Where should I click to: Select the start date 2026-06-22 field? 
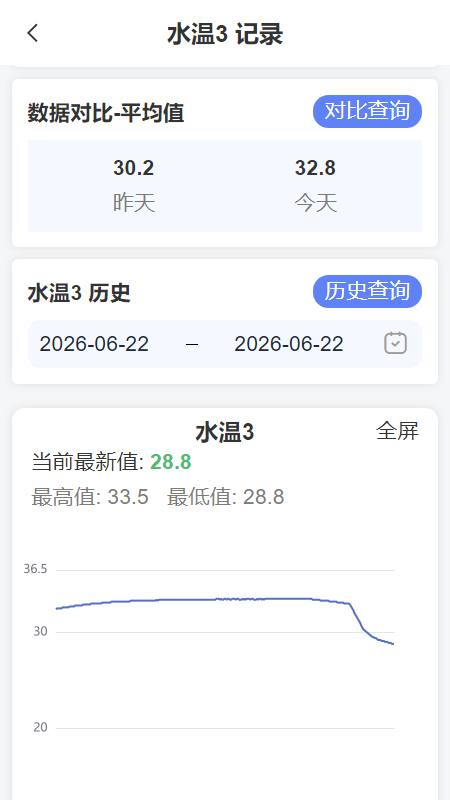[94, 344]
